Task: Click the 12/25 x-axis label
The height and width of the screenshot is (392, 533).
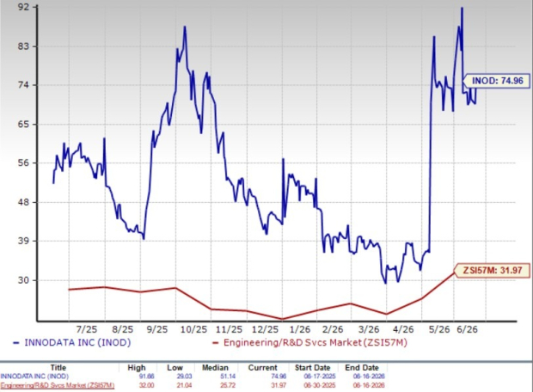Action: 265,329
